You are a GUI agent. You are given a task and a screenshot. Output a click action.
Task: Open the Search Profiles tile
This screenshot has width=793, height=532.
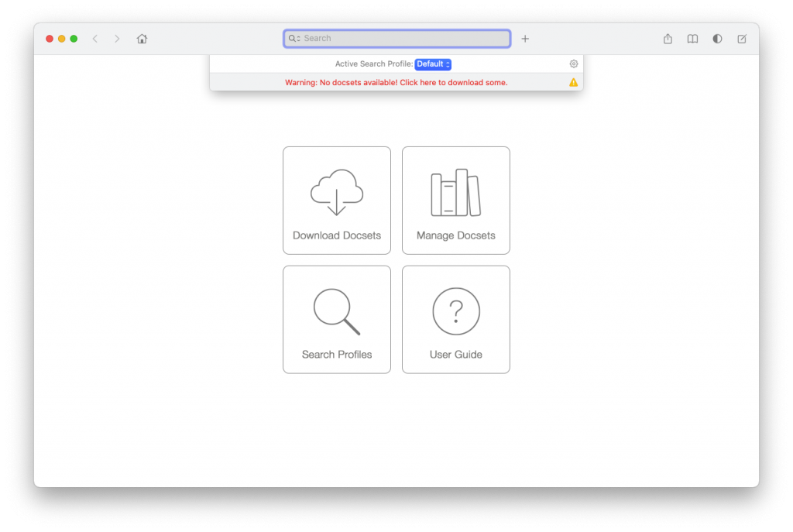coord(337,320)
